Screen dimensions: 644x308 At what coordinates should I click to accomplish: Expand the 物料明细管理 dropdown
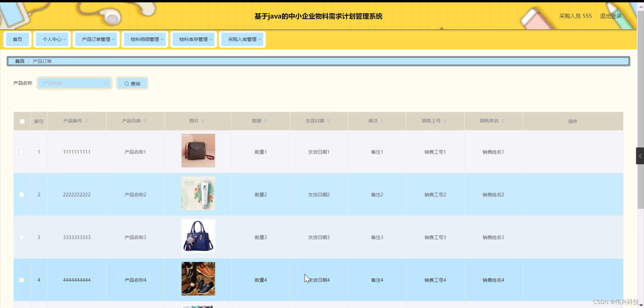click(145, 39)
